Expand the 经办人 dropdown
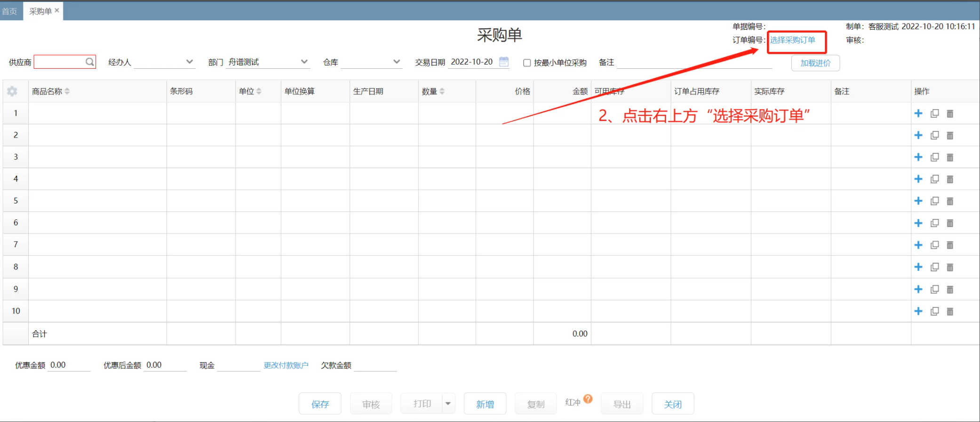The height and width of the screenshot is (422, 980). pos(189,62)
